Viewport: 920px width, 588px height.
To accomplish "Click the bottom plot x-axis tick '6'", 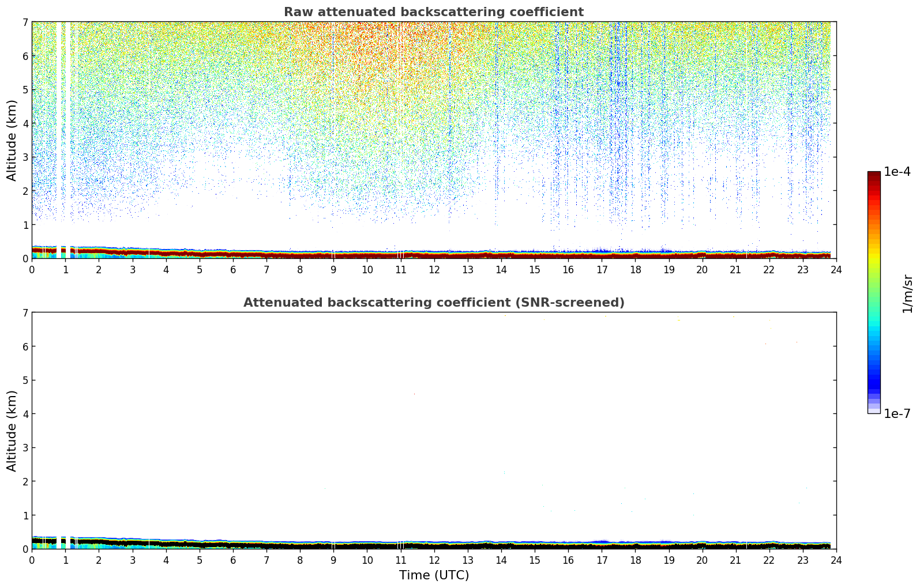I will [233, 560].
